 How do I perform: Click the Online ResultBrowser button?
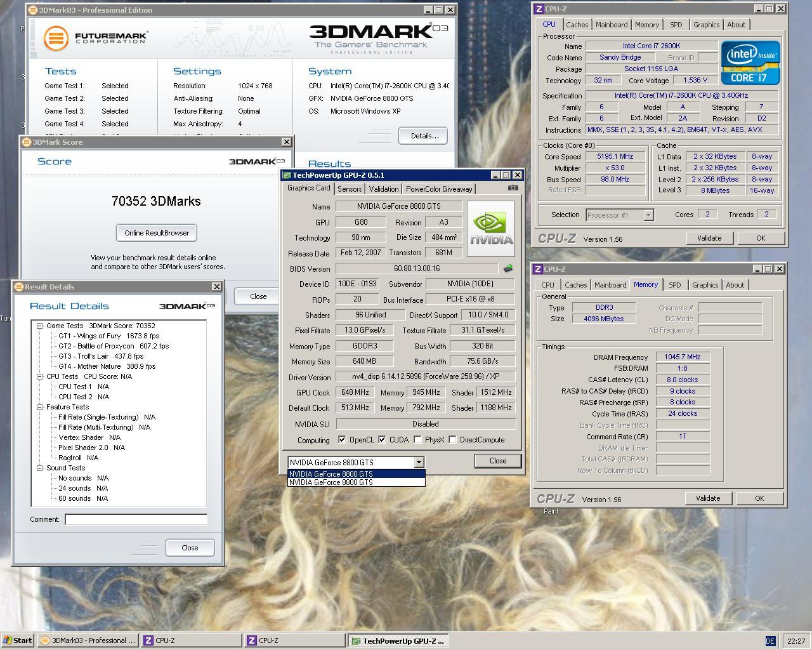tap(157, 233)
